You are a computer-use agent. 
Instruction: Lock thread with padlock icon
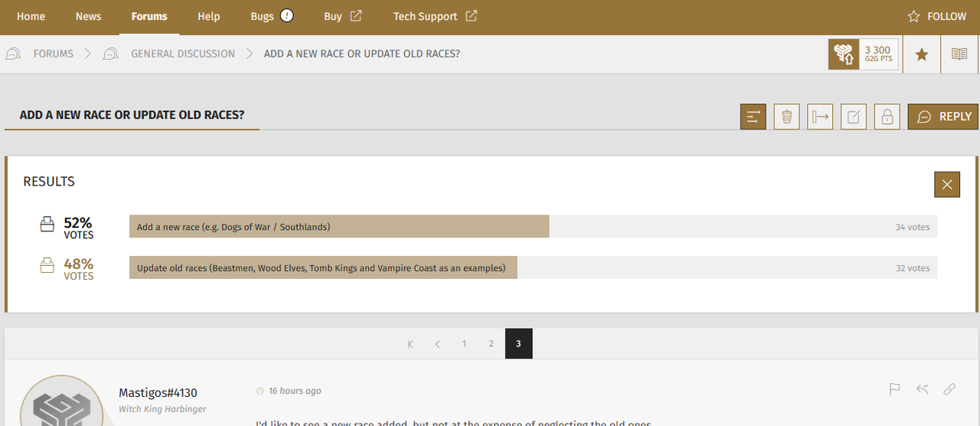(x=887, y=116)
